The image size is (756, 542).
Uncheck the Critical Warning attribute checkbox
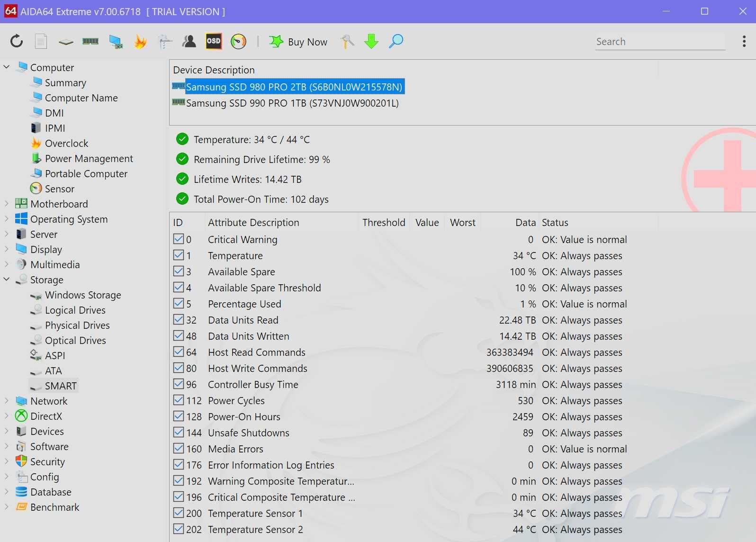[179, 239]
